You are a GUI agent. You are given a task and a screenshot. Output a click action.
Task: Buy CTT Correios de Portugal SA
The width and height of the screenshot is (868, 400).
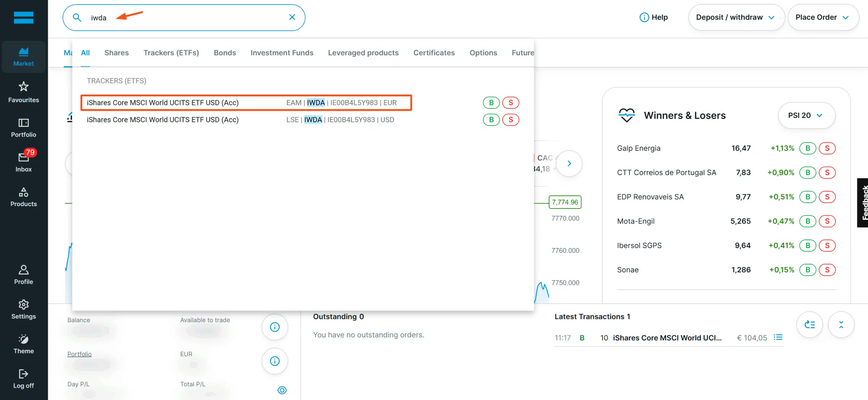(808, 172)
